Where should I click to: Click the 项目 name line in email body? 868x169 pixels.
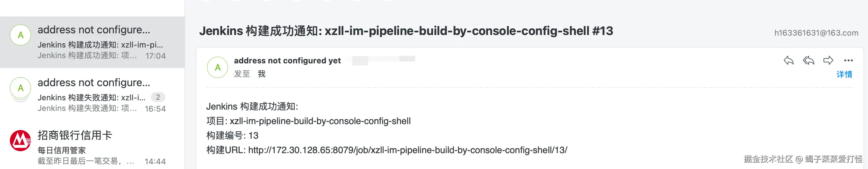(x=308, y=121)
